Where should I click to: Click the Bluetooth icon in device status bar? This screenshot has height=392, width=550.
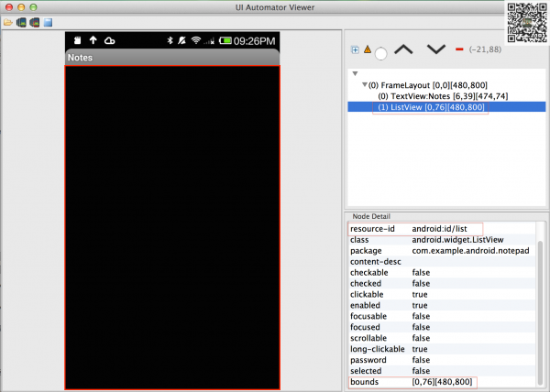tap(170, 40)
